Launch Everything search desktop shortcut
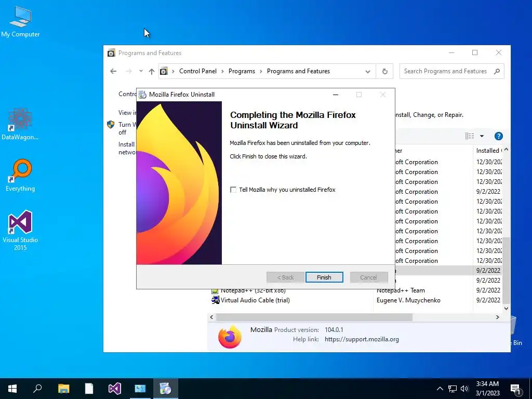 [20, 175]
